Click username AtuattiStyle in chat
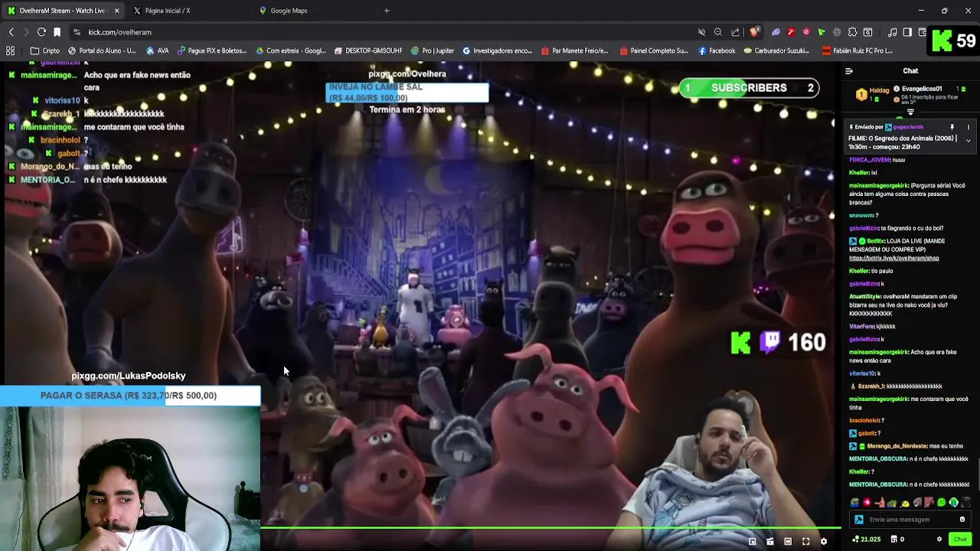This screenshot has height=551, width=980. [x=865, y=297]
